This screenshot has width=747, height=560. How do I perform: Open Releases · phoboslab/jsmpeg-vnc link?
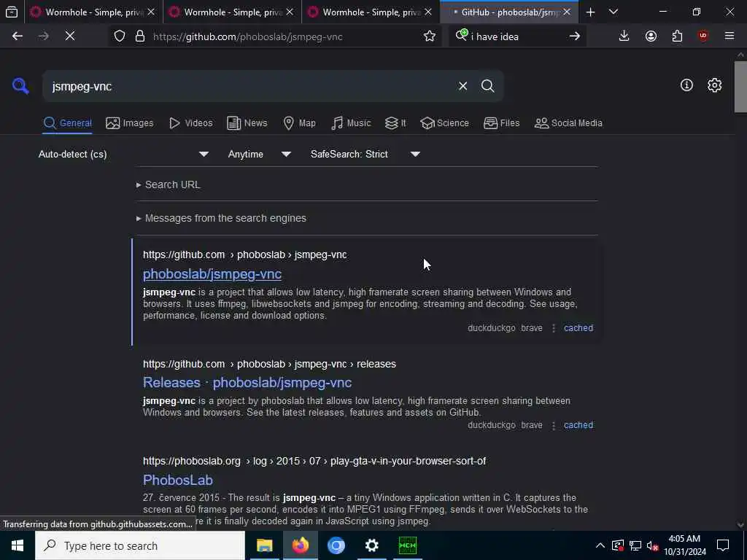pyautogui.click(x=247, y=383)
